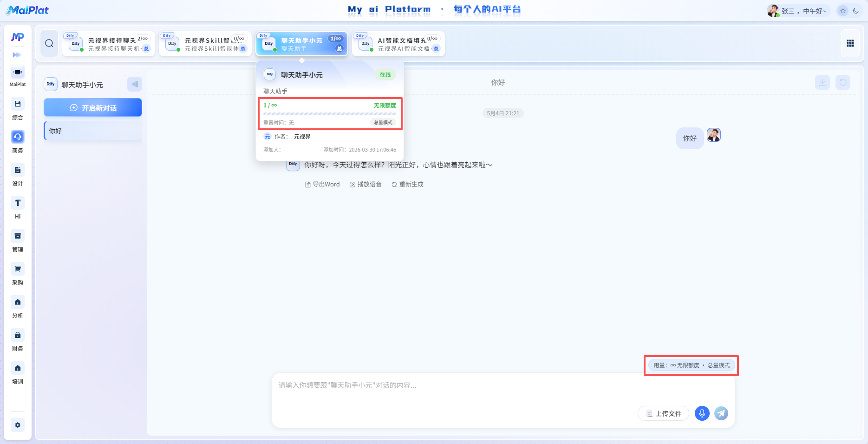Select the 聊天助手小元 assistant tab
Screen dimensions: 868x444
[302, 44]
